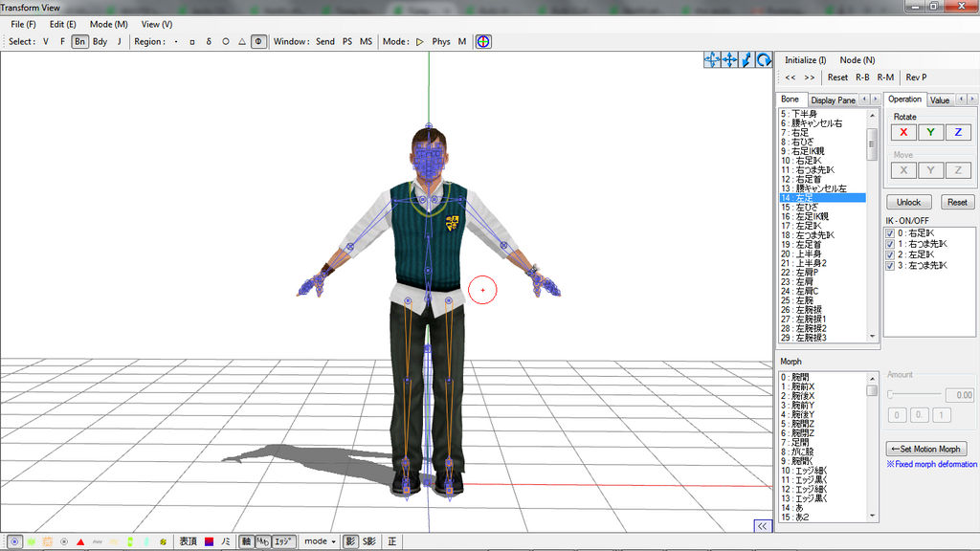This screenshot has height=551, width=980.
Task: Select the triangle region selection shape
Action: [x=242, y=42]
